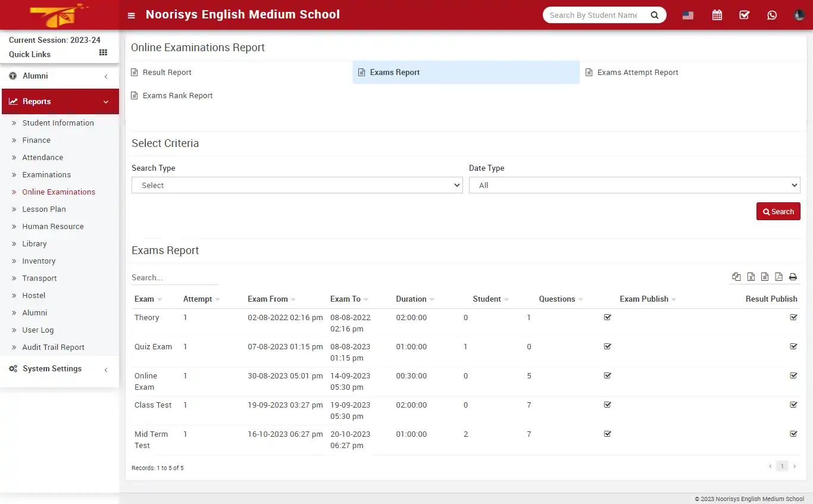This screenshot has width=813, height=504.
Task: Open the tasks checklist icon in the header
Action: 744,14
